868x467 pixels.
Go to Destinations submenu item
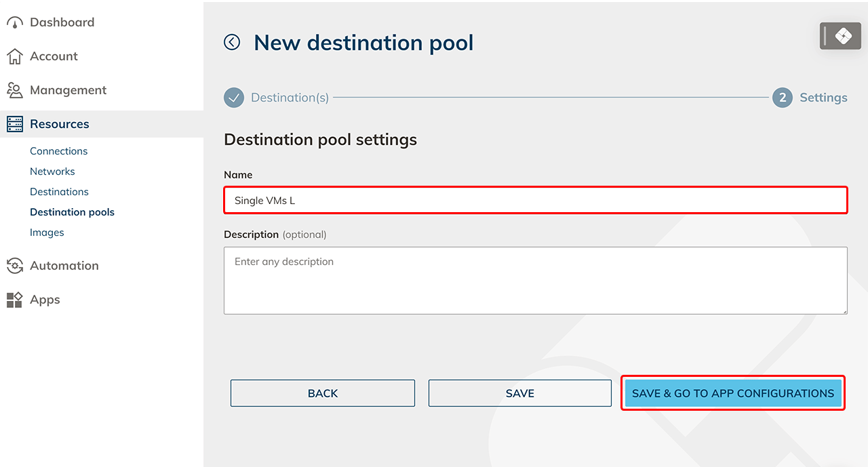click(59, 192)
